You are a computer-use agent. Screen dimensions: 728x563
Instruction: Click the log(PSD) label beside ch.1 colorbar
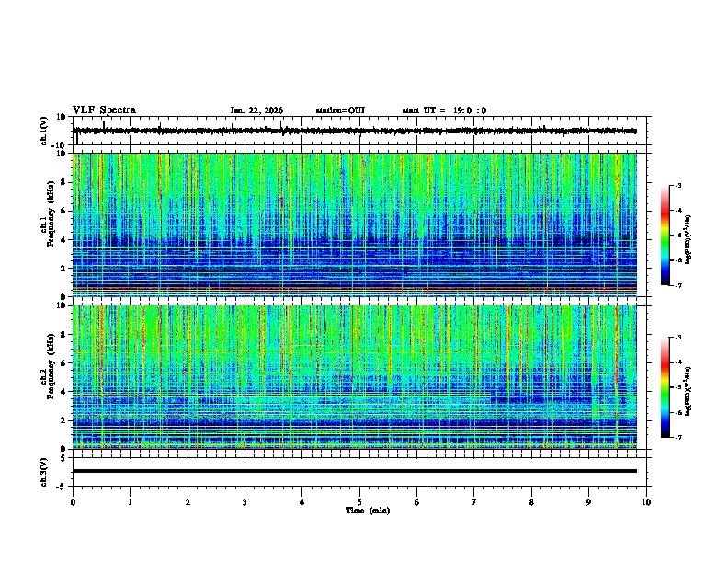point(688,240)
